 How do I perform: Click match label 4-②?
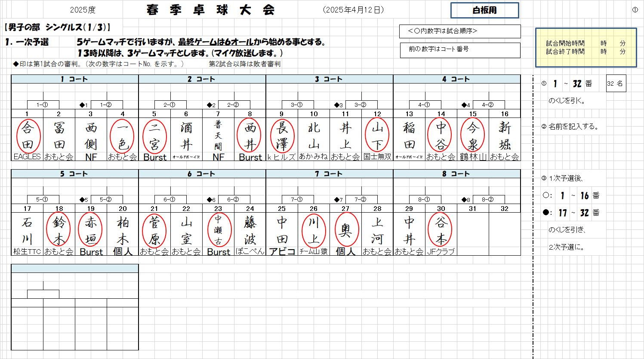coord(489,105)
